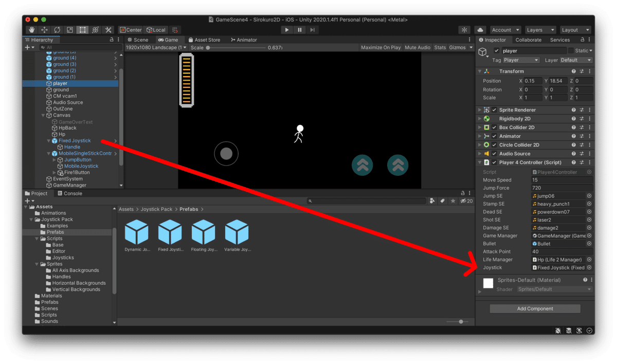Select the Transform tool in the toolbar
The image size is (617, 364).
tap(95, 30)
